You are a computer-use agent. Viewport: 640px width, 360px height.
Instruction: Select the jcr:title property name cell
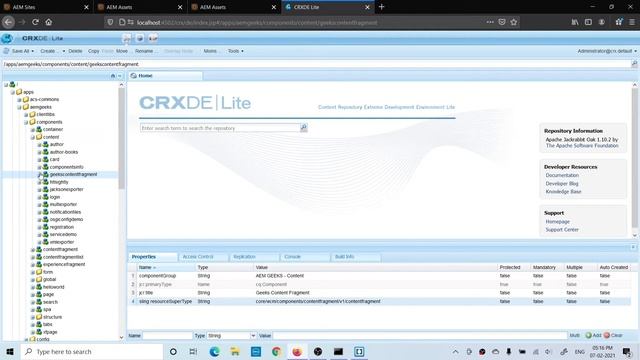pos(167,293)
